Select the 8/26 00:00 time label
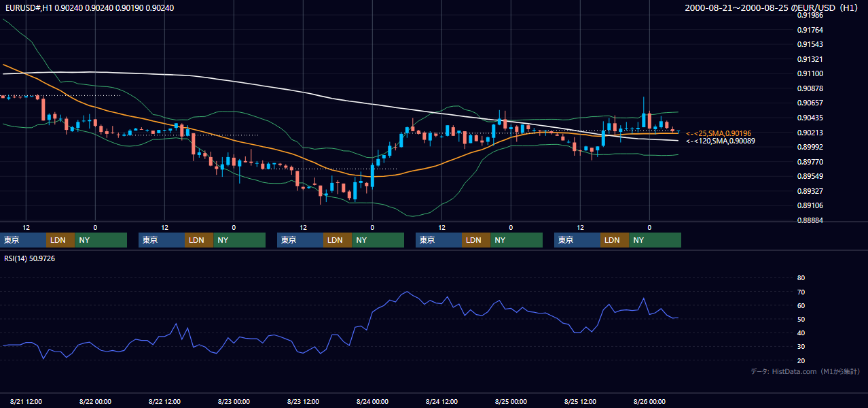This screenshot has height=408, width=868. coord(650,402)
